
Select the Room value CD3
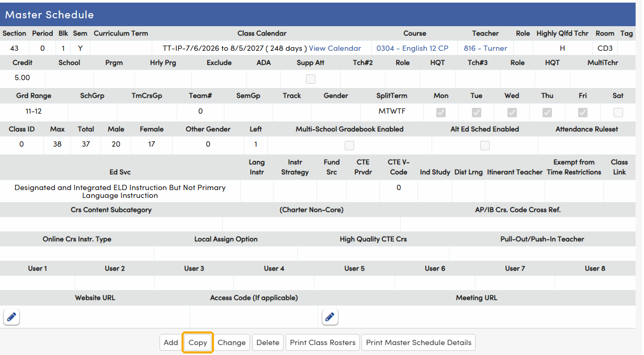pyautogui.click(x=605, y=48)
